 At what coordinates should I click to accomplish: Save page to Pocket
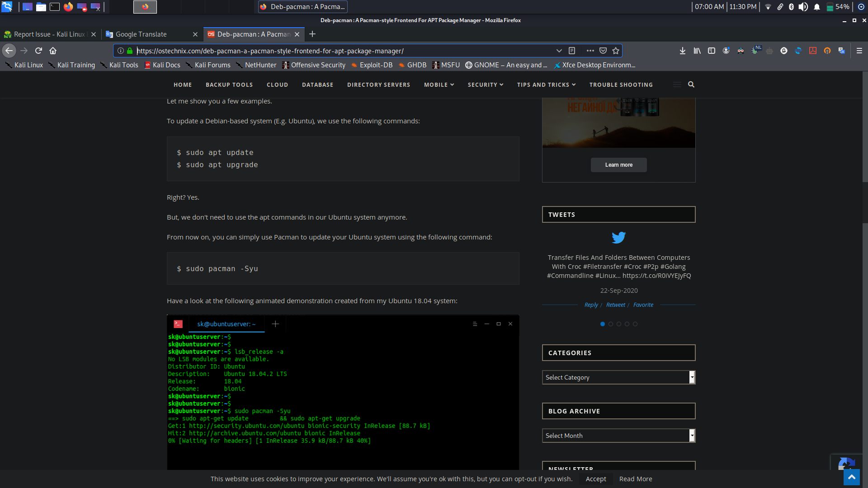pyautogui.click(x=603, y=51)
